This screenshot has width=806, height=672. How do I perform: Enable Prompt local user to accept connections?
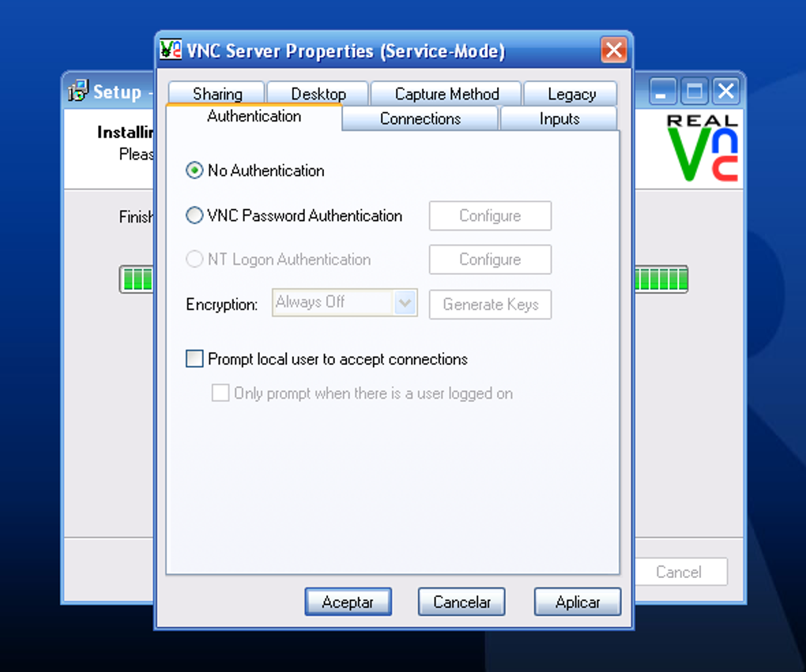194,359
